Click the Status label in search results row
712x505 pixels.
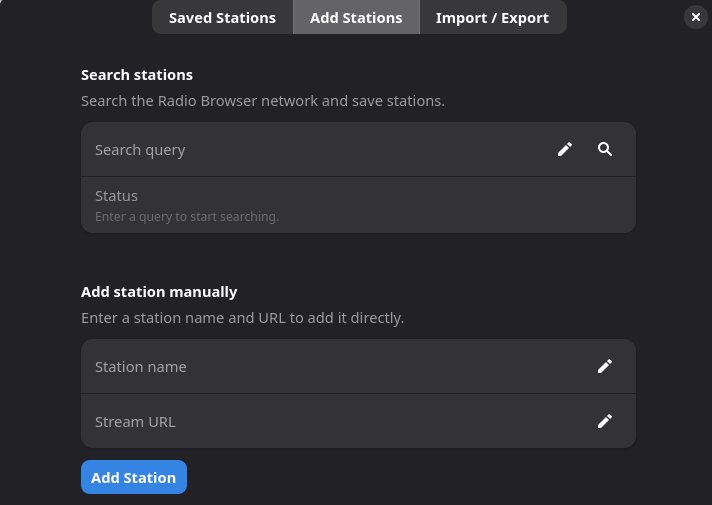point(116,196)
